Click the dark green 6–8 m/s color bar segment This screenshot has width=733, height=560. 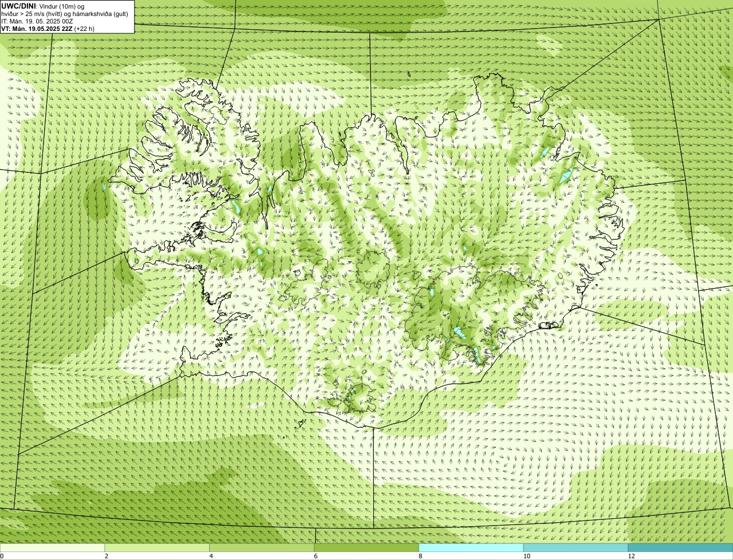tap(367, 548)
